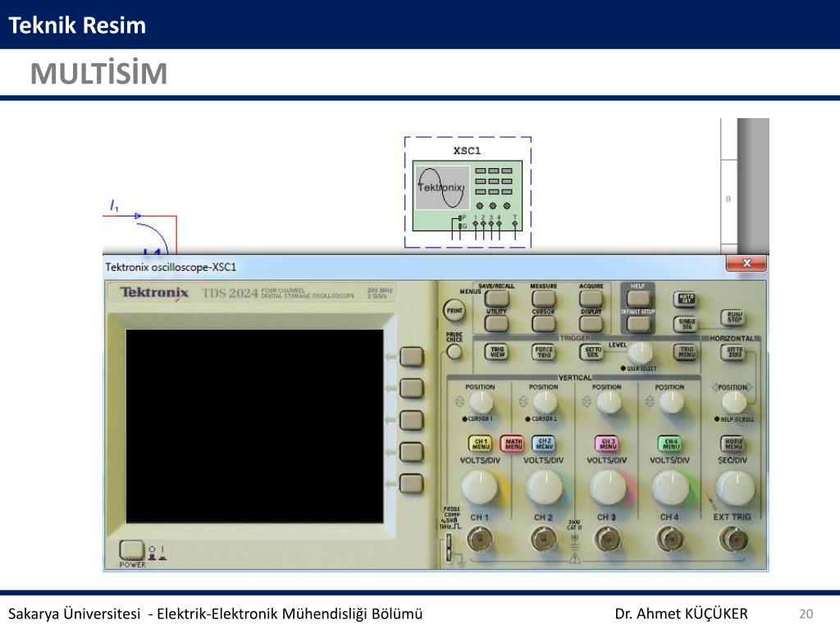Image resolution: width=840 pixels, height=630 pixels.
Task: Click the EXT TRIG BNC connector
Action: pyautogui.click(x=734, y=540)
